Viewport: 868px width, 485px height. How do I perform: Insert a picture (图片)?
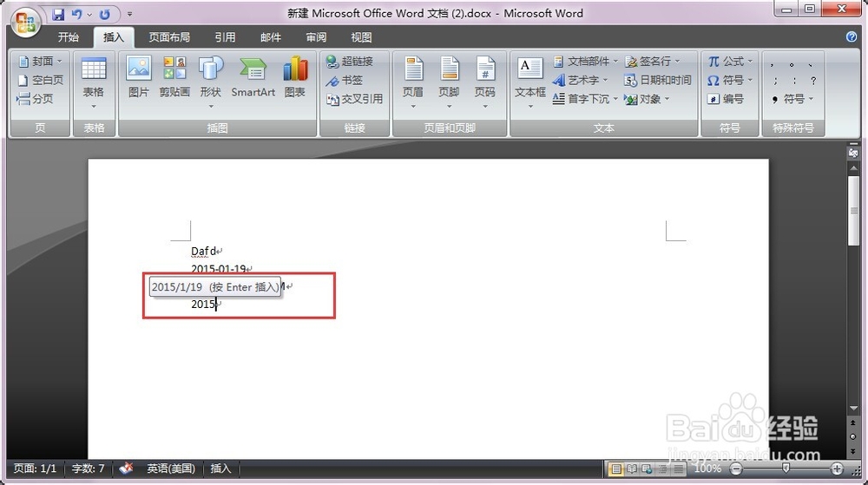(x=138, y=77)
